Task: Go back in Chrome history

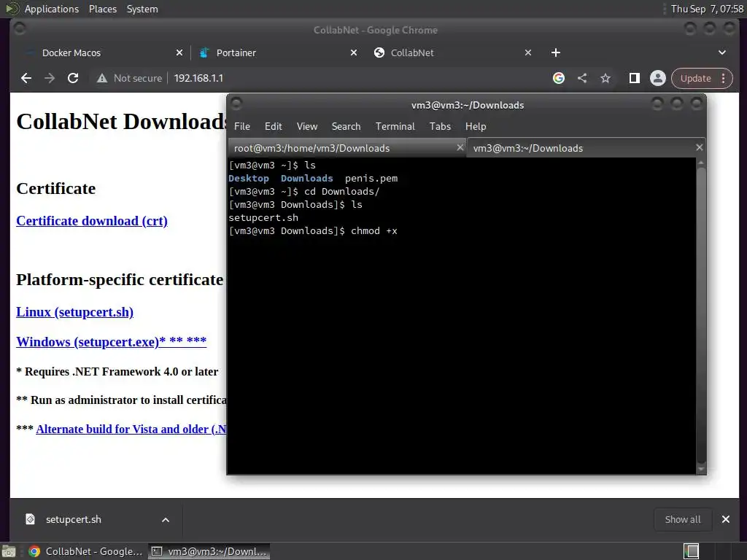Action: point(26,78)
